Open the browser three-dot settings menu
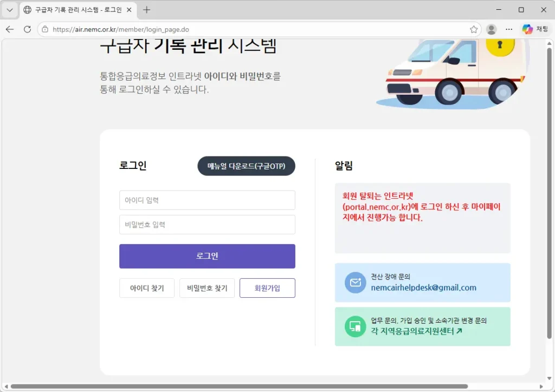 point(508,30)
